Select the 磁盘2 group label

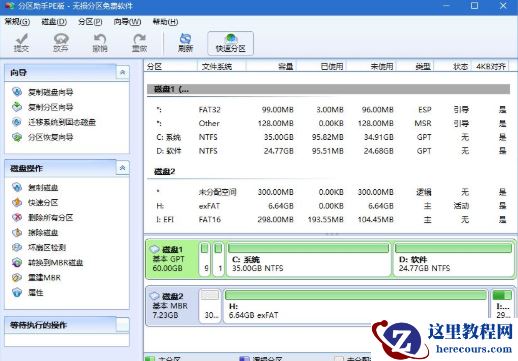(165, 172)
